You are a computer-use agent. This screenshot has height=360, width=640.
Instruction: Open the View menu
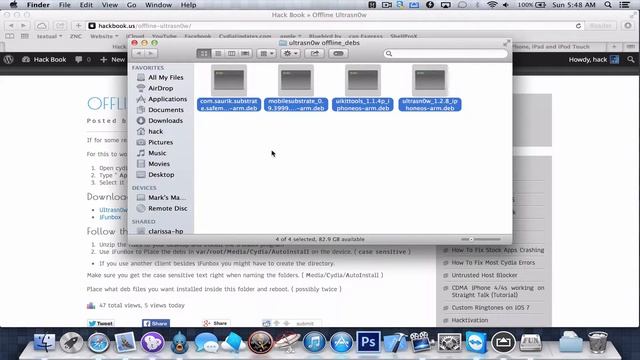[x=109, y=5]
